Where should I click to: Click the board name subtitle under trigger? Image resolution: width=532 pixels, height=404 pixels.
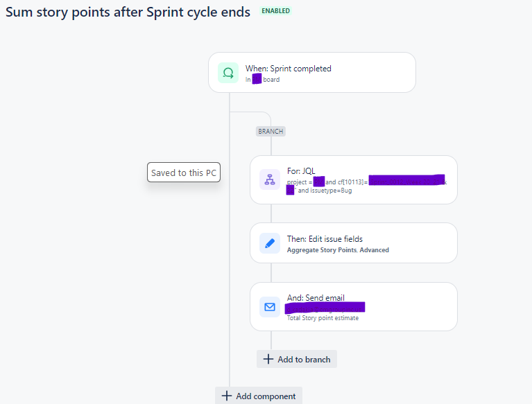coord(263,80)
